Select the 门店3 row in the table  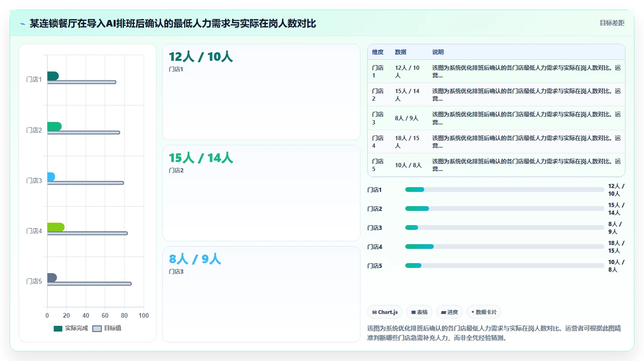[x=496, y=118]
